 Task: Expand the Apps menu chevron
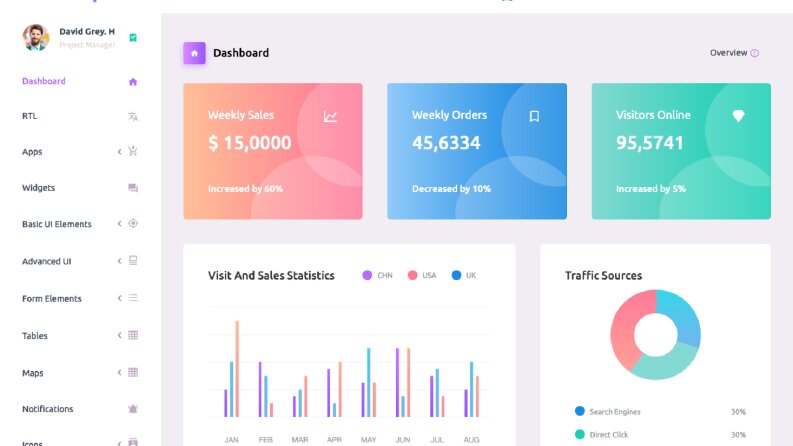pyautogui.click(x=119, y=152)
